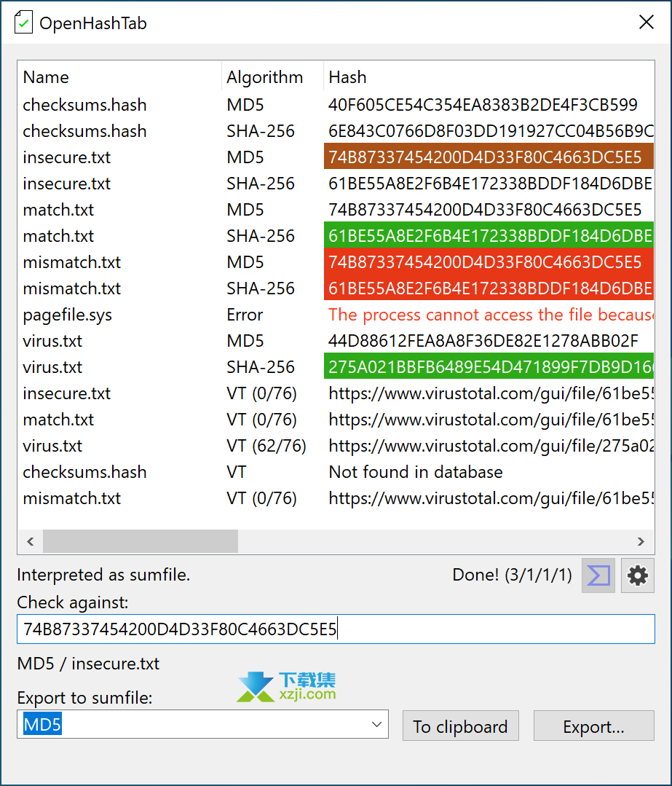The height and width of the screenshot is (786, 672).
Task: Open the virus.txt VT (62/76) VirusTotal link
Action: tap(489, 446)
